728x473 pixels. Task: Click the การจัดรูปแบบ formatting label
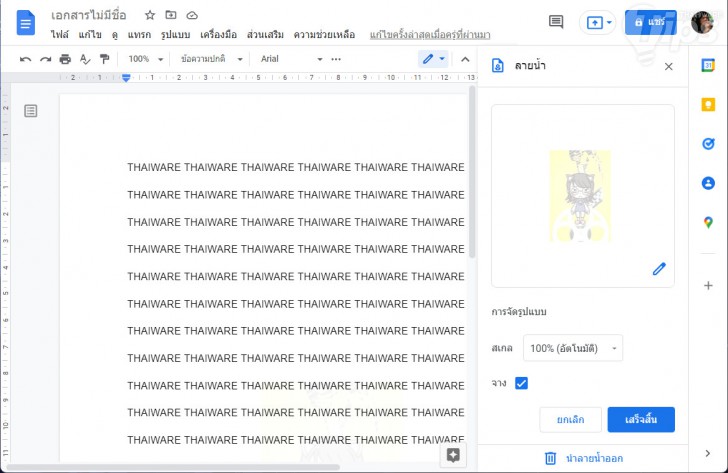(x=519, y=311)
